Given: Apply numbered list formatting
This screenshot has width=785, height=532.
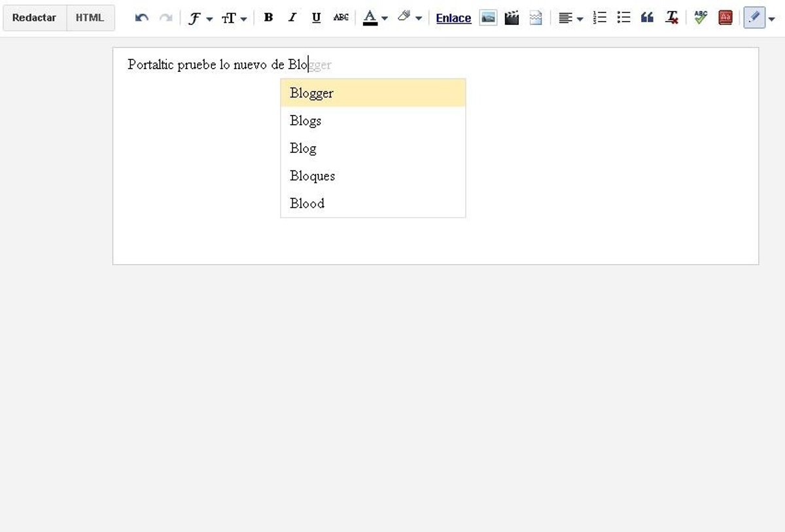Looking at the screenshot, I should pos(599,18).
